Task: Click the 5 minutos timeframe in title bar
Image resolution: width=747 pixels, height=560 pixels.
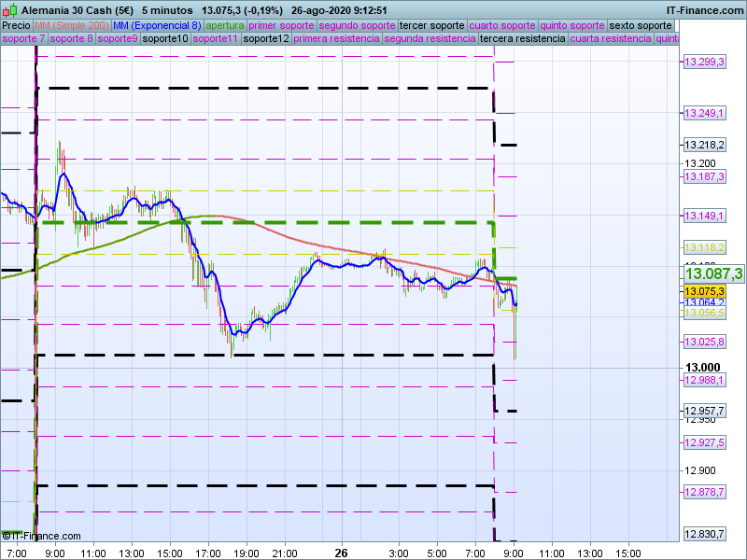Action: tap(167, 10)
